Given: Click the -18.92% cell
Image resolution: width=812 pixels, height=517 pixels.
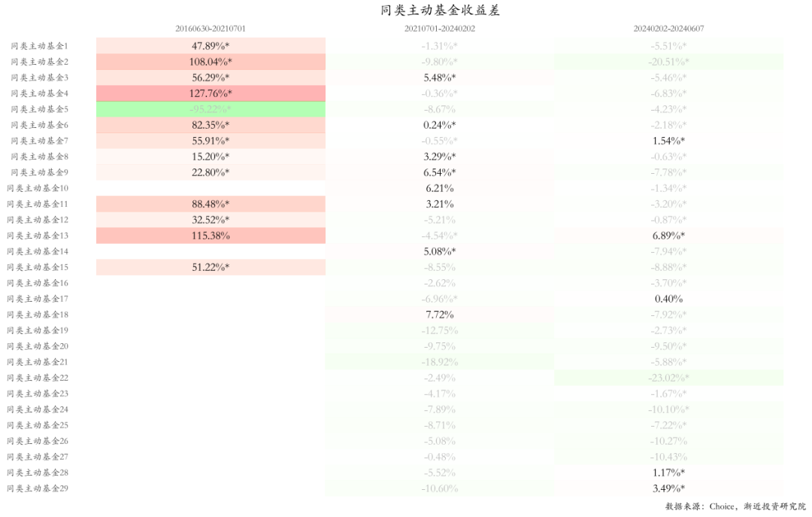Looking at the screenshot, I should click(440, 362).
